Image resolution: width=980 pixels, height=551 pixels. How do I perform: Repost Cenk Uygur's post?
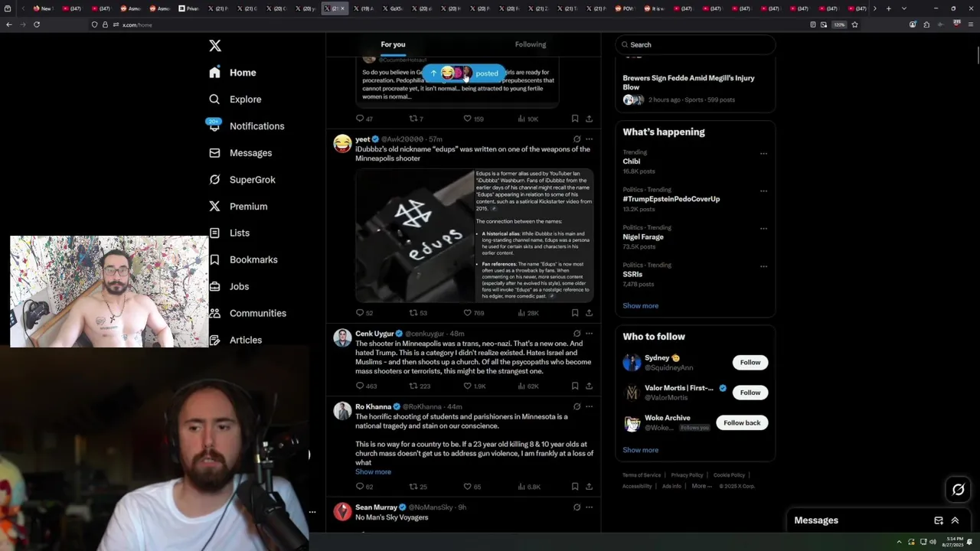(413, 386)
